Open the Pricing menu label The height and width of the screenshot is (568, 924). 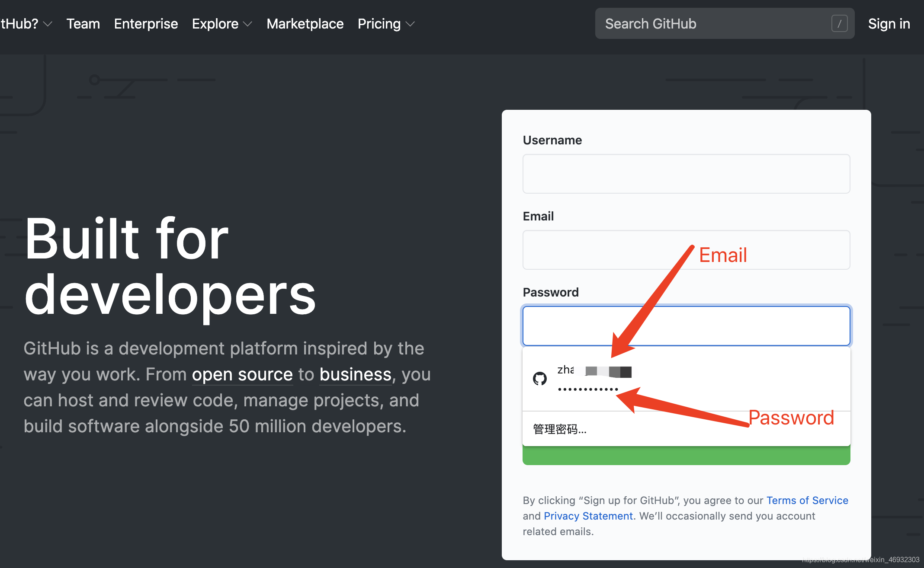pos(379,24)
